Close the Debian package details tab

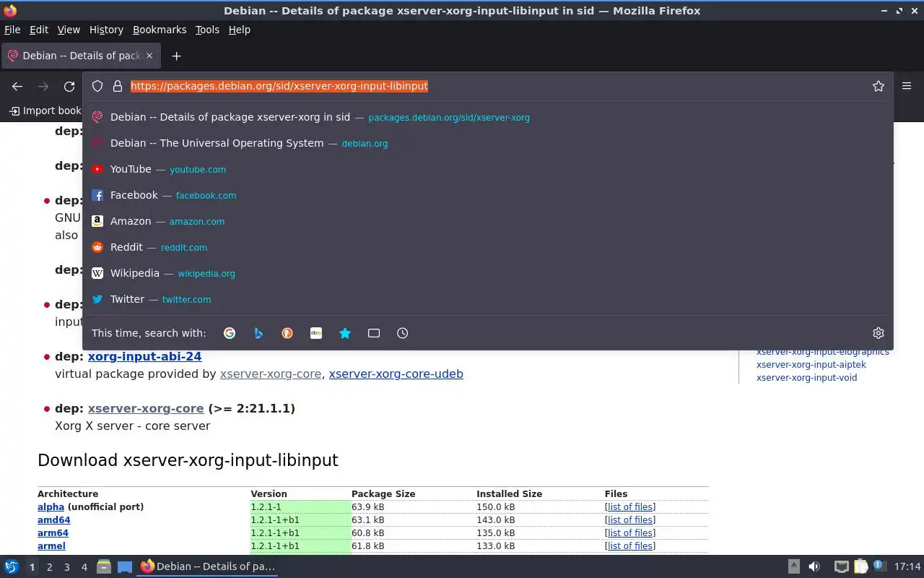[149, 56]
